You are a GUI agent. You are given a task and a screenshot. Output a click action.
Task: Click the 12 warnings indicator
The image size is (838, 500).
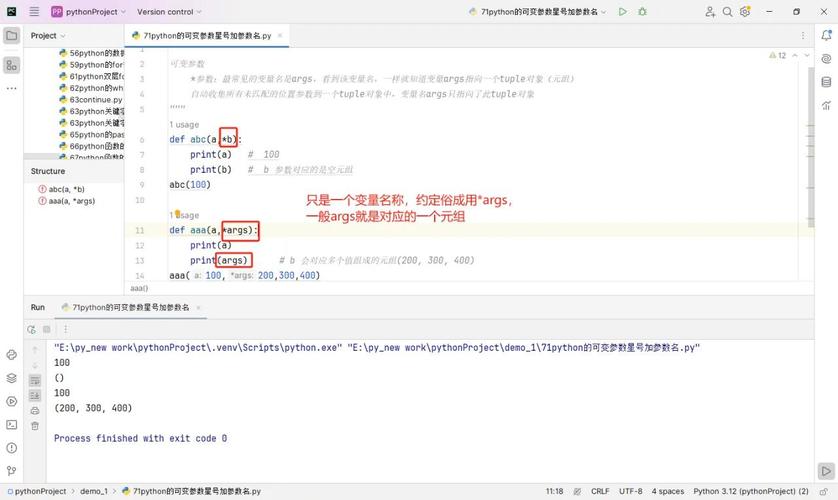778,56
